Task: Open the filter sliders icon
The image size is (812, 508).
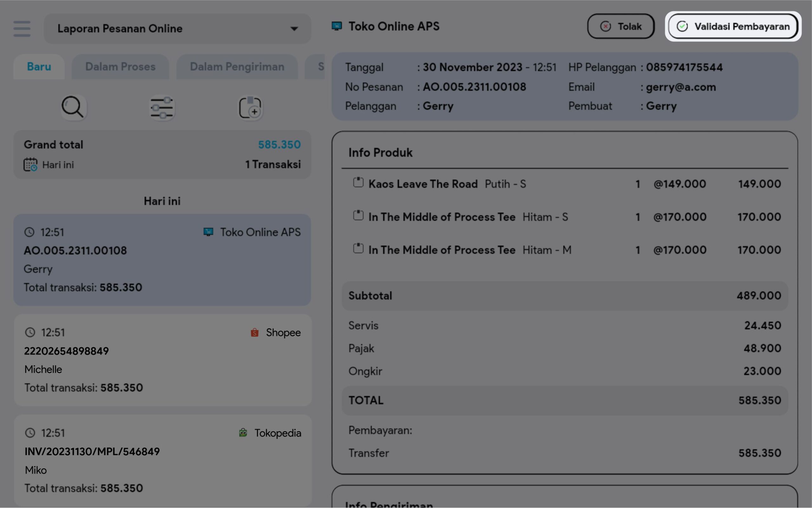Action: (x=162, y=108)
